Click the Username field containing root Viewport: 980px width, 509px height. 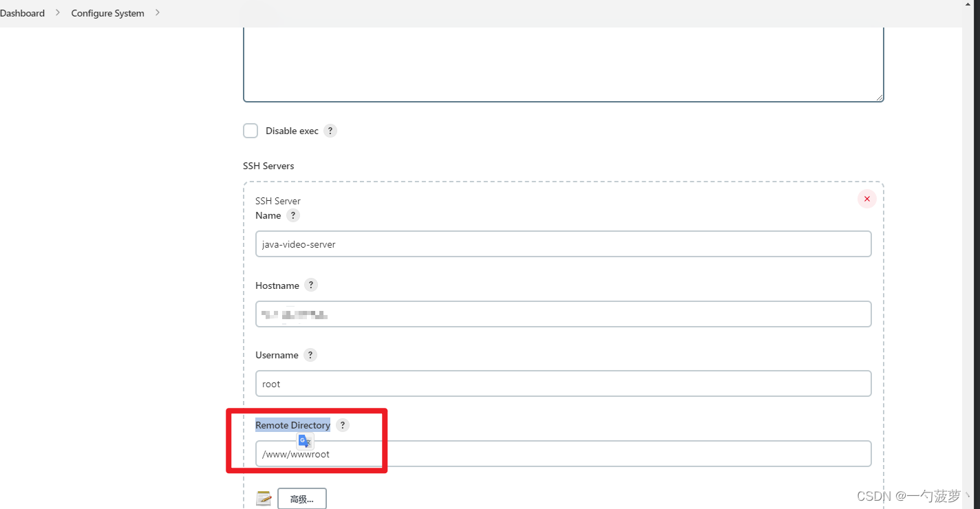pyautogui.click(x=564, y=384)
